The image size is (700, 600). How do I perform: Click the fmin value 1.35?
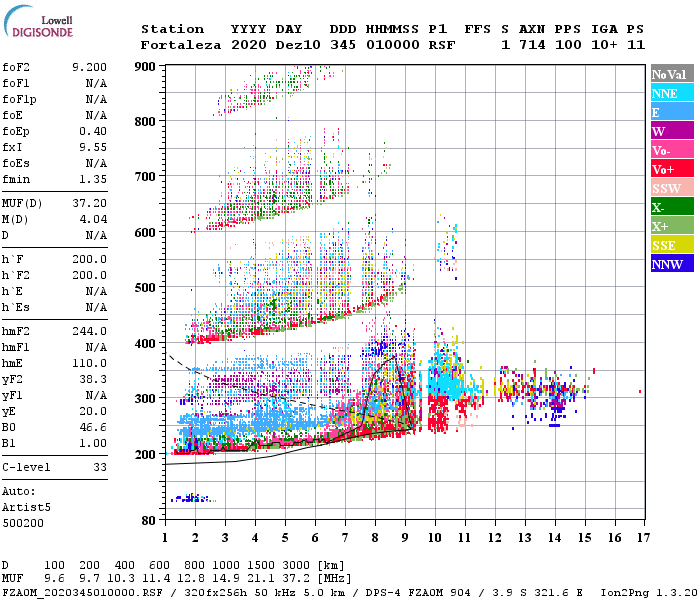(93, 179)
